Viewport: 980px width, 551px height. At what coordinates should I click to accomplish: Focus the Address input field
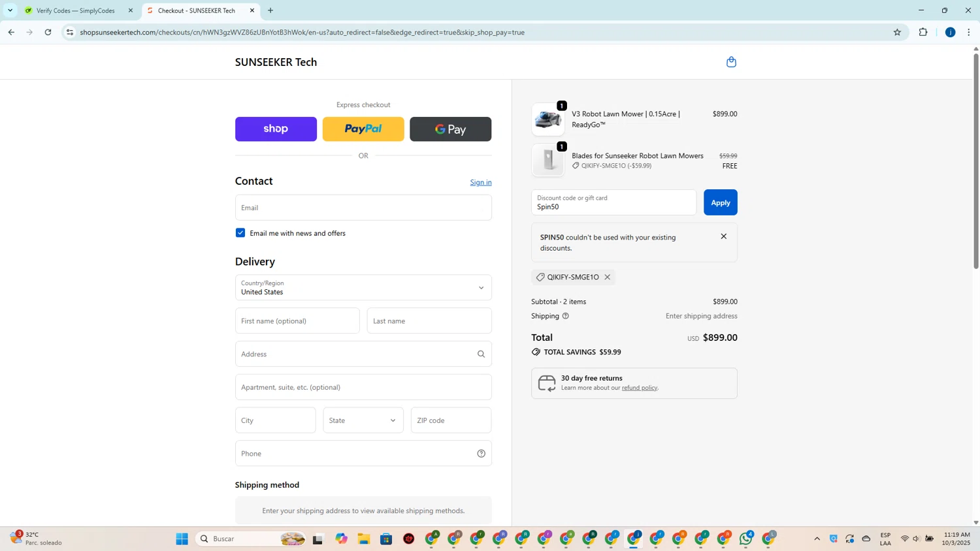click(363, 354)
